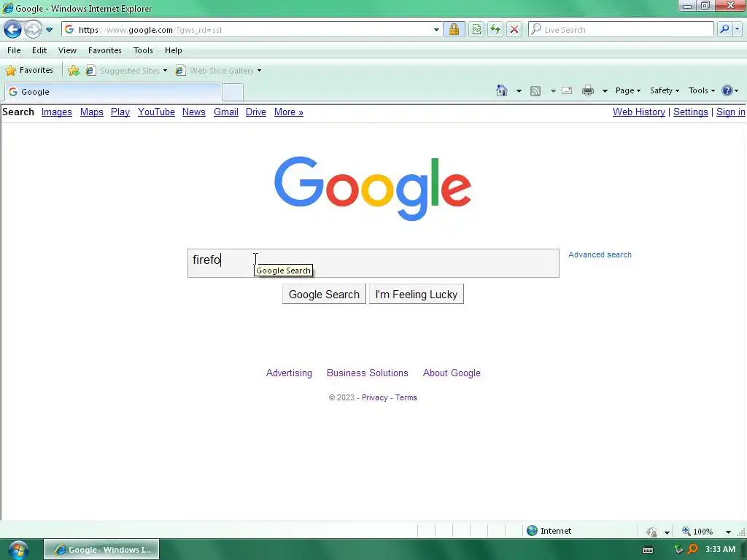Open About Google footer link

[x=452, y=373]
